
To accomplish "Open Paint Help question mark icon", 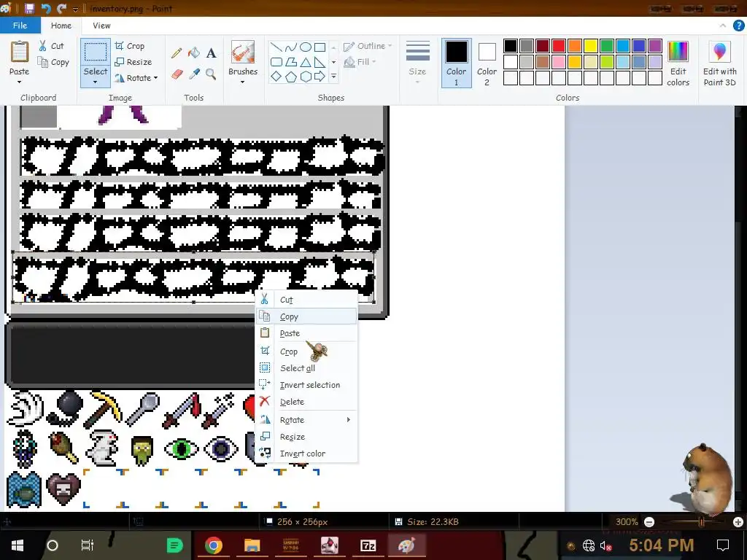I will pos(738,26).
